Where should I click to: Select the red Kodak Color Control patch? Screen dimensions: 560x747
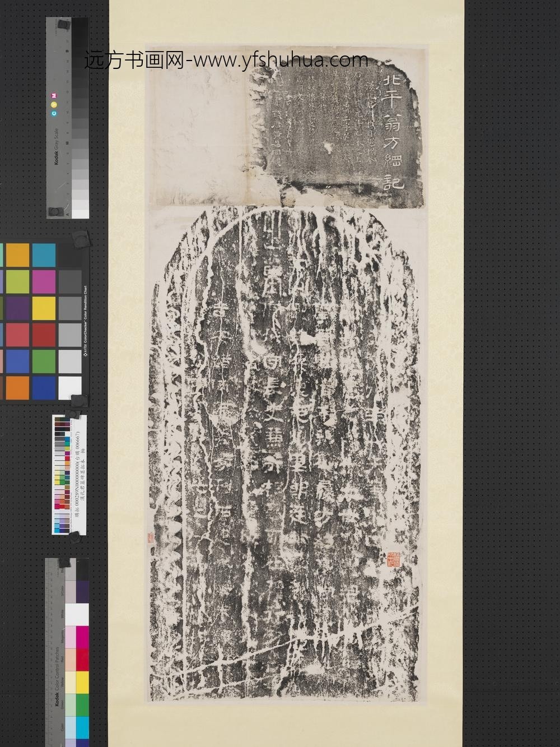pos(82,660)
